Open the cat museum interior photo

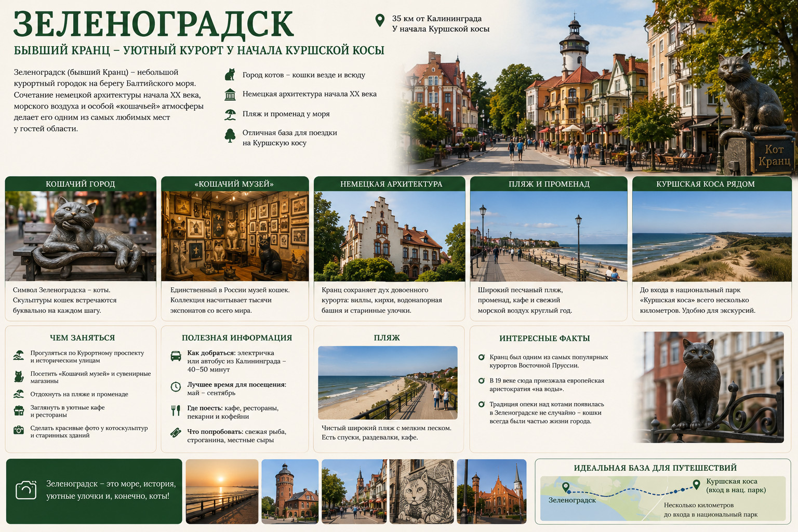(x=234, y=236)
